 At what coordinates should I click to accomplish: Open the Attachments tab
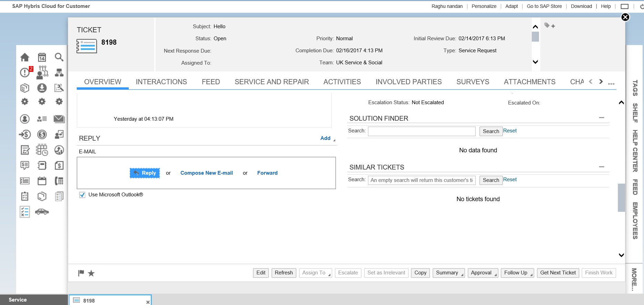(530, 82)
